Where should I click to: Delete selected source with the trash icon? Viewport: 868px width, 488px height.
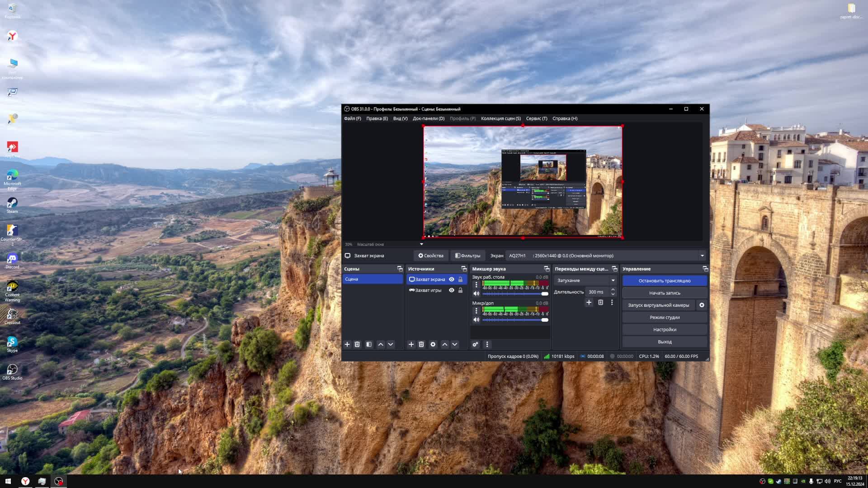coord(421,344)
